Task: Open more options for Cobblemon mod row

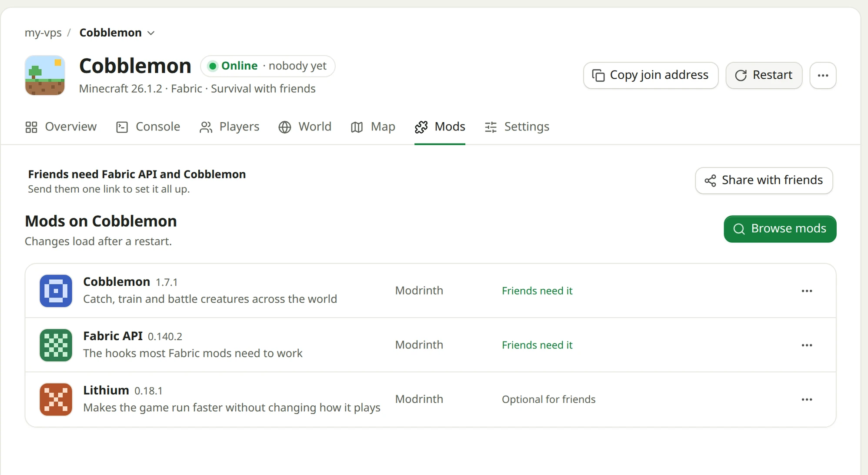Action: [x=807, y=291]
